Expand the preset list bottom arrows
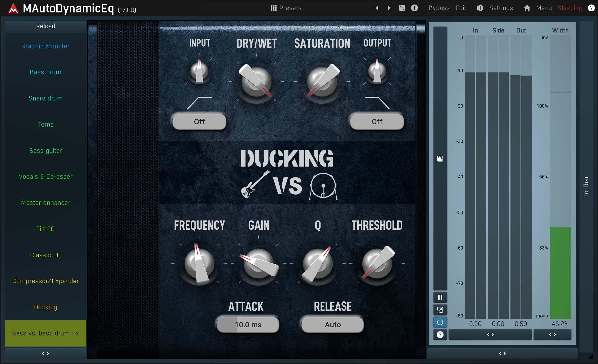598x364 pixels. click(x=45, y=353)
